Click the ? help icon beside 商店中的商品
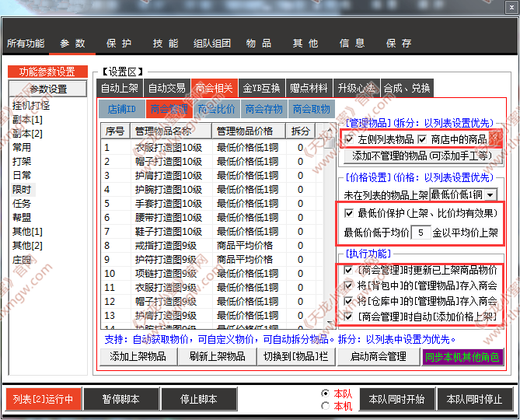 click(495, 138)
